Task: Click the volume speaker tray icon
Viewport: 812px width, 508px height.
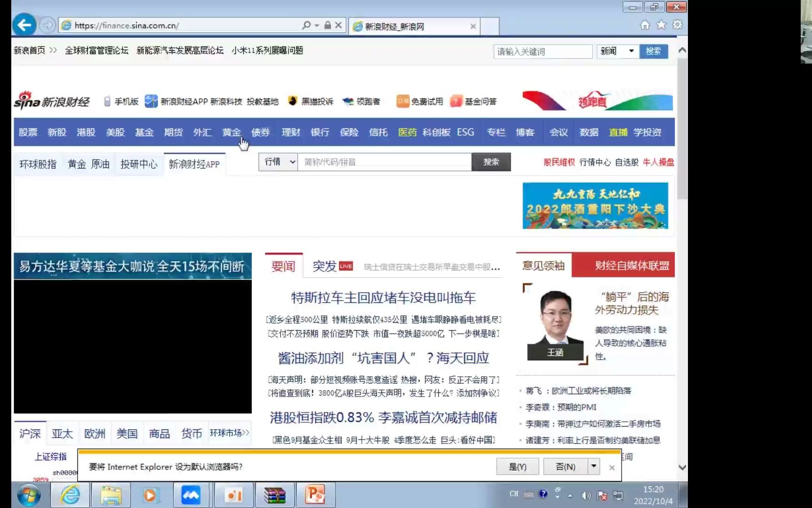Action: point(586,495)
